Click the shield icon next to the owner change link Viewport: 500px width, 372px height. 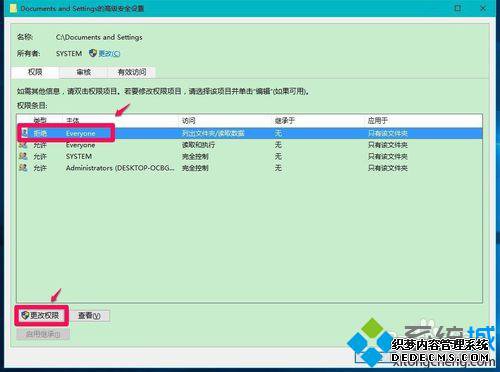click(x=93, y=53)
